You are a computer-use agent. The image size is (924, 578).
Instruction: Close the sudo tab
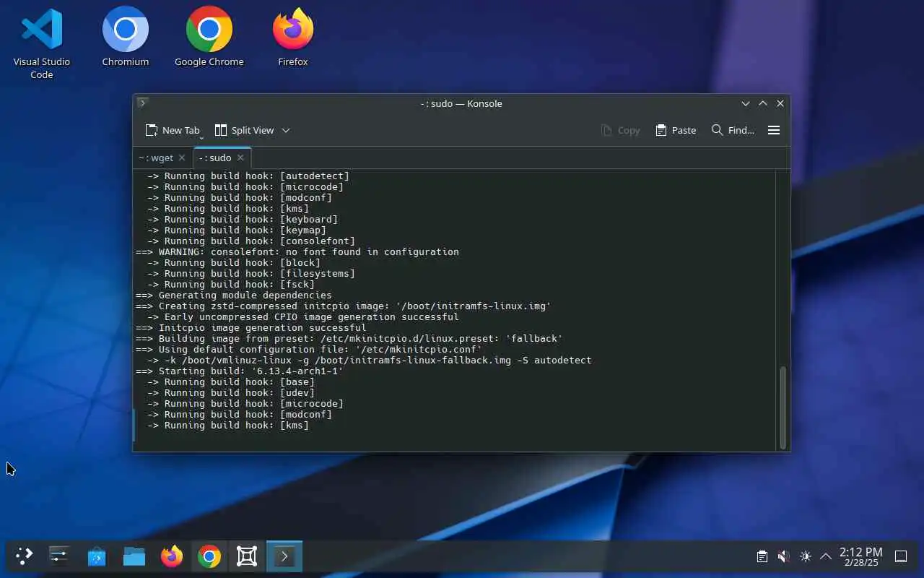240,158
